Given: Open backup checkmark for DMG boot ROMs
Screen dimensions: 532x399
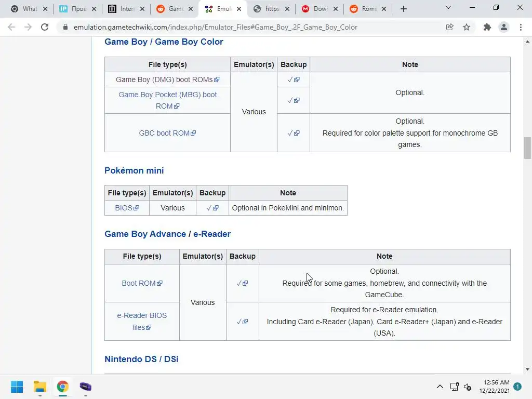Looking at the screenshot, I should (x=294, y=79).
